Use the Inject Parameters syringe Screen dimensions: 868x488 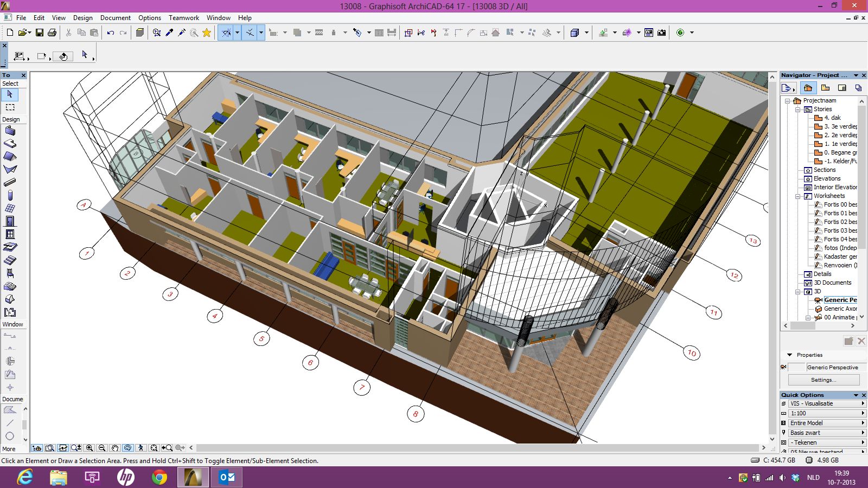coord(182,33)
